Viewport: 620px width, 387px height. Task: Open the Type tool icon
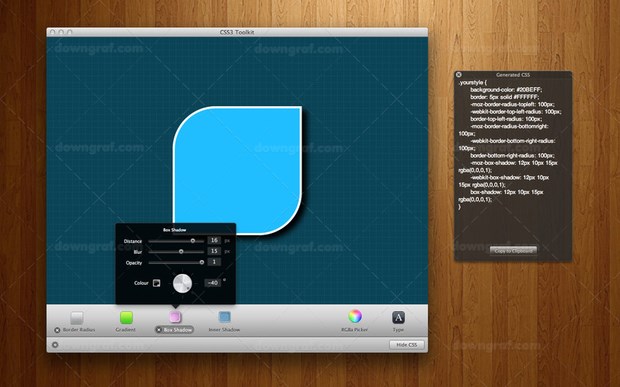(398, 317)
